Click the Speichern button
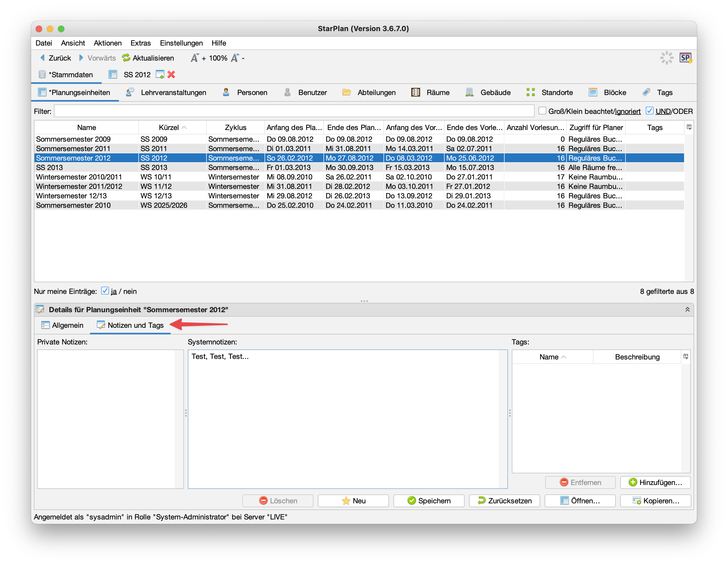728x565 pixels. 429,500
